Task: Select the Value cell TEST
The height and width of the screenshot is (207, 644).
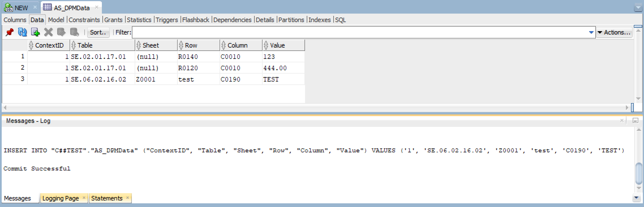Action: click(x=284, y=79)
